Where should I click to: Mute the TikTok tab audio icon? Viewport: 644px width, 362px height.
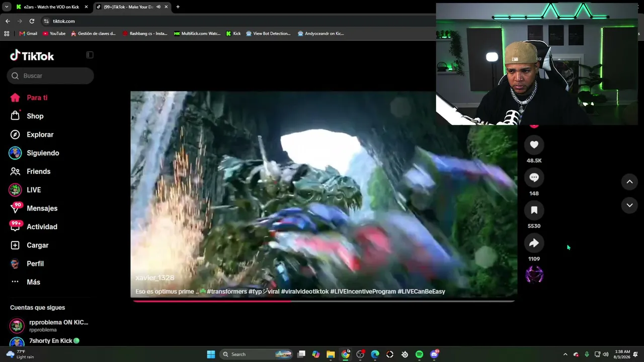(158, 7)
